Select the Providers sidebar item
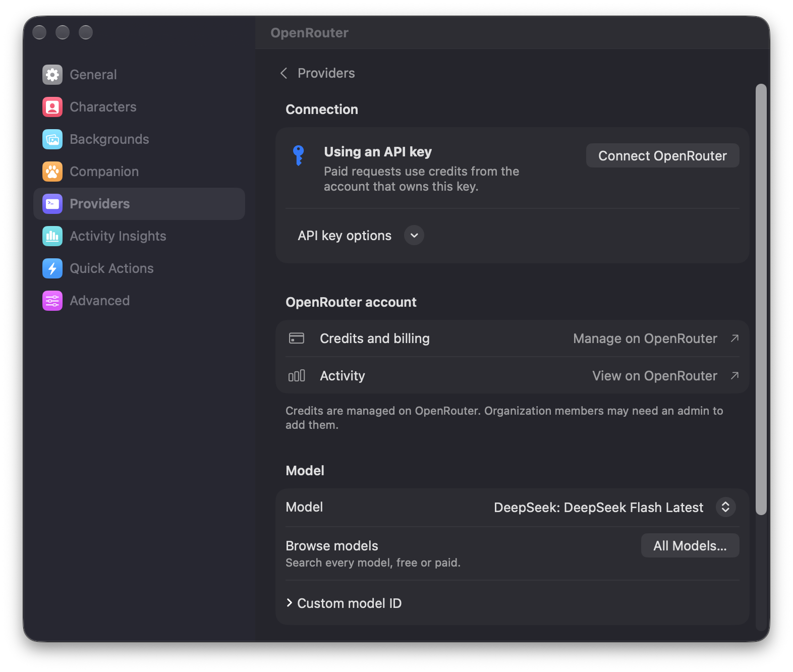This screenshot has height=672, width=793. (139, 204)
